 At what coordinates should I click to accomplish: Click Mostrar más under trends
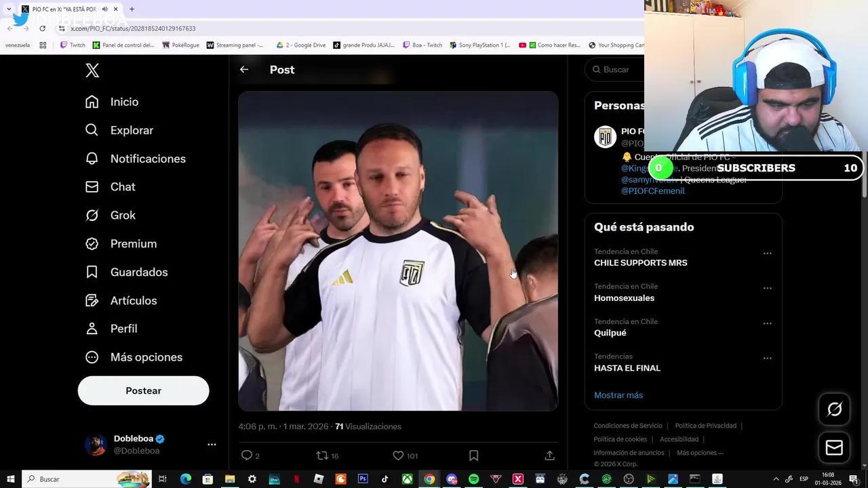coord(618,395)
